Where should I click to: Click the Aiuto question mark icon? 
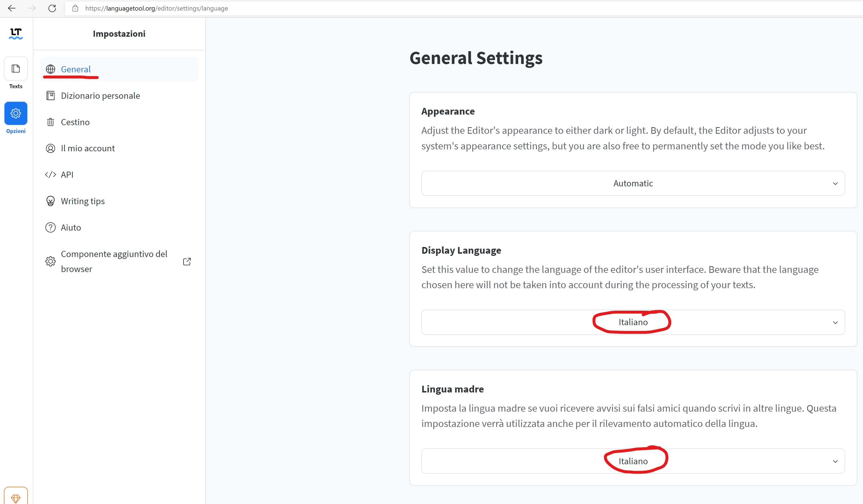[x=50, y=228]
